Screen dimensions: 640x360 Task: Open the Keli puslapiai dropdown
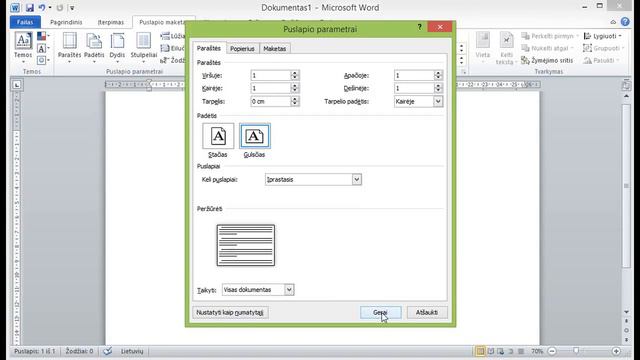click(313, 180)
